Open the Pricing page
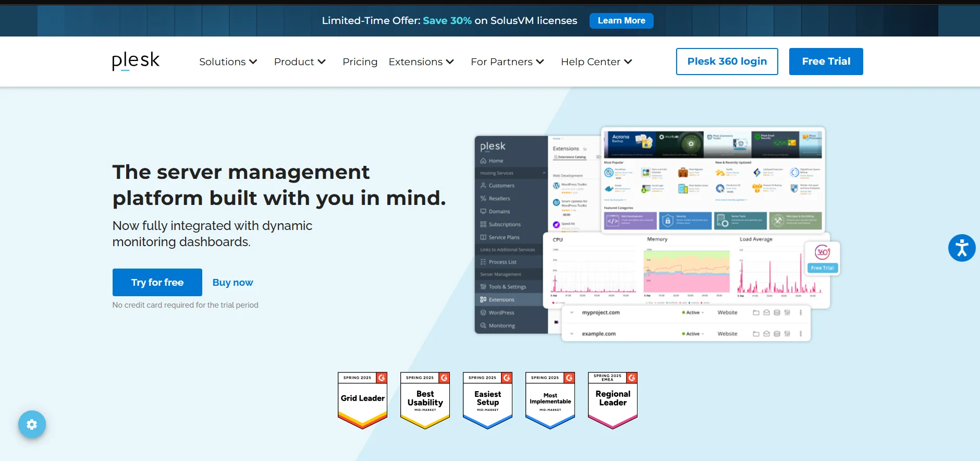This screenshot has height=461, width=980. (x=360, y=62)
